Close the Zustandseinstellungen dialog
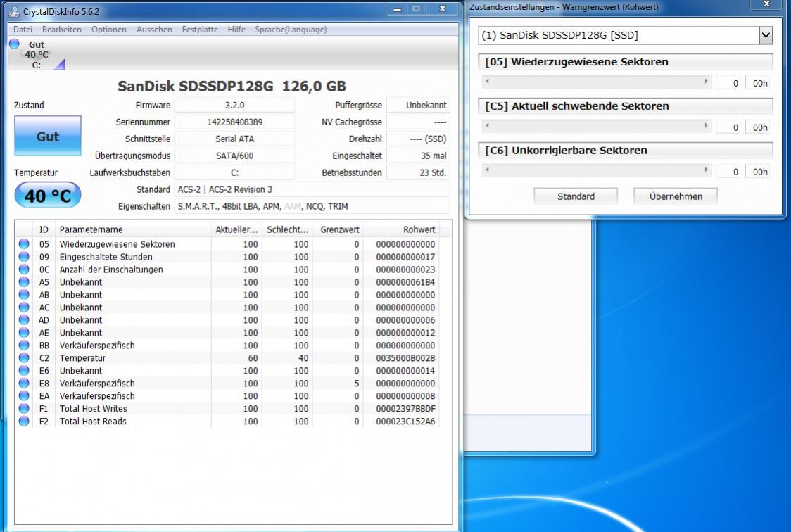791x532 pixels. 766,4
